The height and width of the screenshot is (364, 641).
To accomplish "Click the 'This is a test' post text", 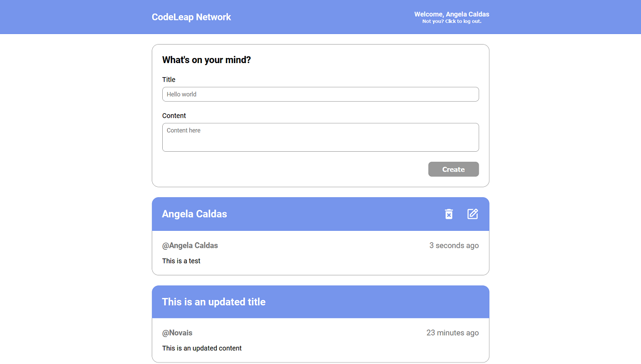I will (181, 261).
